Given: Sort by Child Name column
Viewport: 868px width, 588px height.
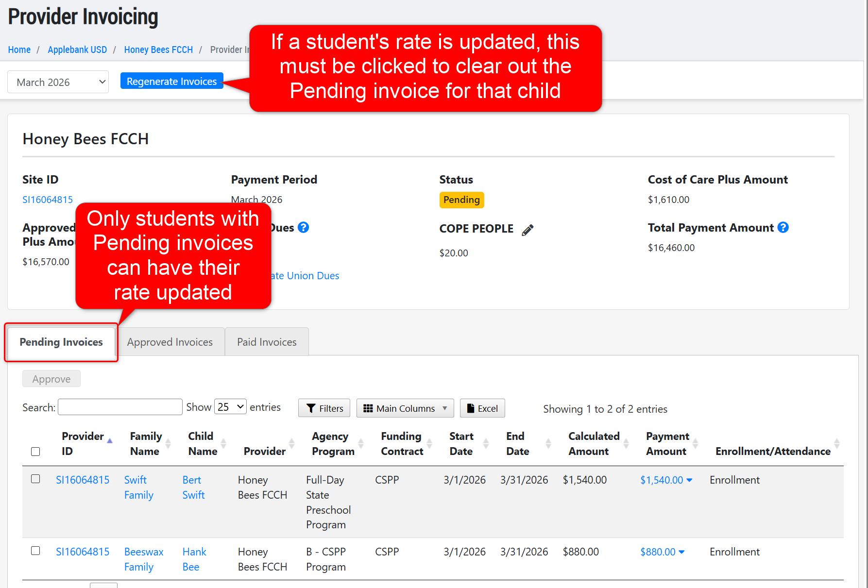Looking at the screenshot, I should tap(223, 443).
